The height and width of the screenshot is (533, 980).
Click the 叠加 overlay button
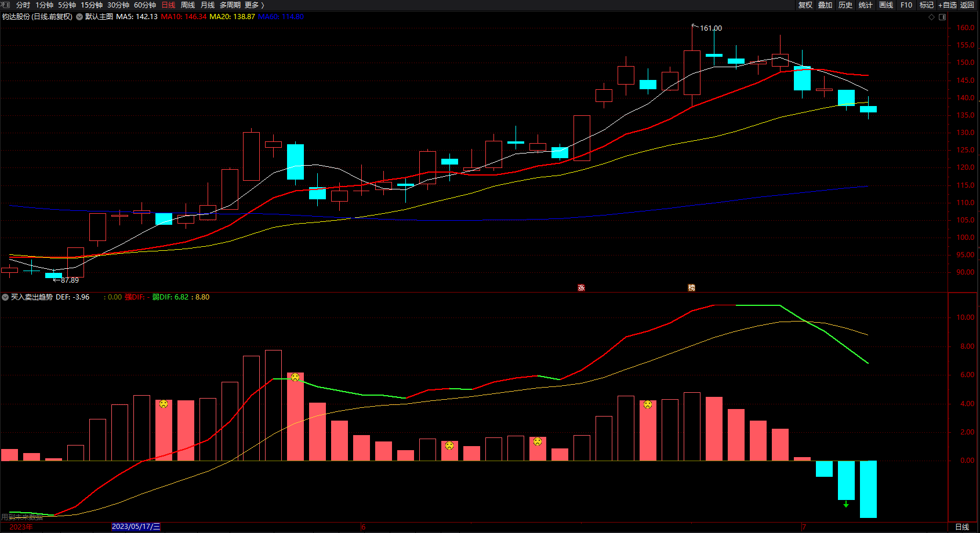[x=825, y=5]
